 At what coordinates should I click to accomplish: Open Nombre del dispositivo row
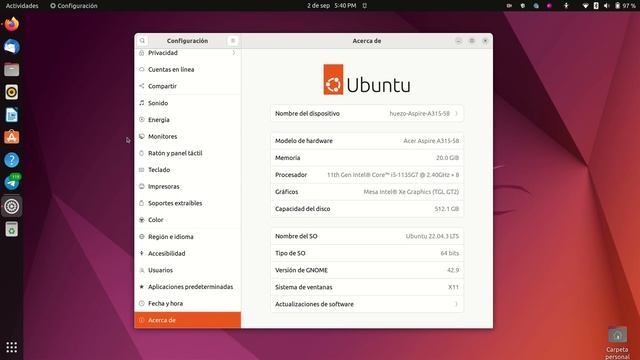tap(367, 113)
